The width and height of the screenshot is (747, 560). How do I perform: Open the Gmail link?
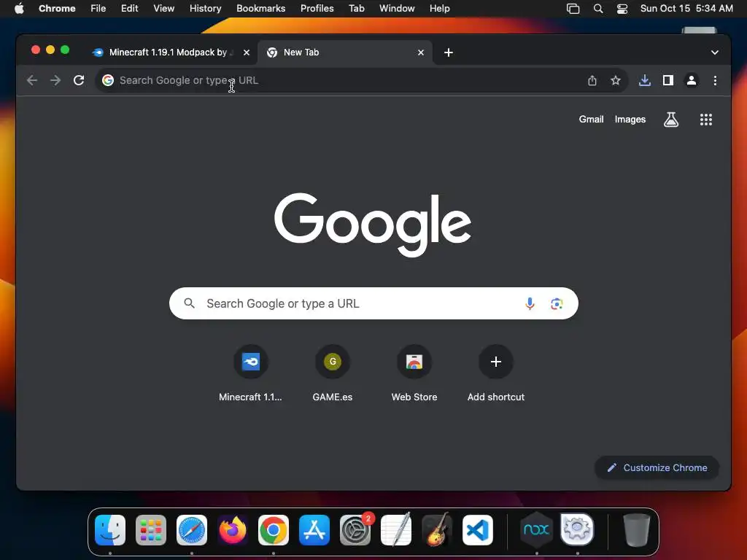point(591,120)
